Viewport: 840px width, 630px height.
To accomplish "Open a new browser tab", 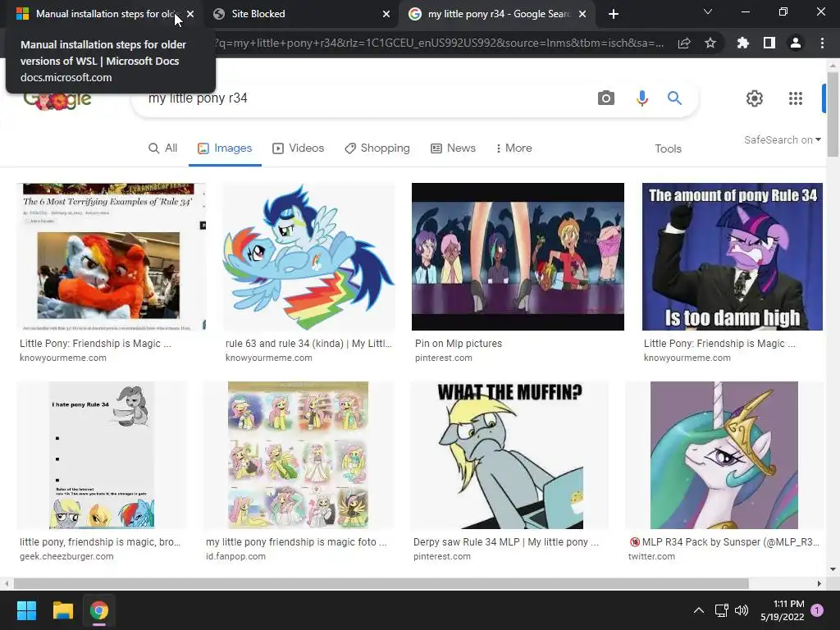I will point(614,14).
